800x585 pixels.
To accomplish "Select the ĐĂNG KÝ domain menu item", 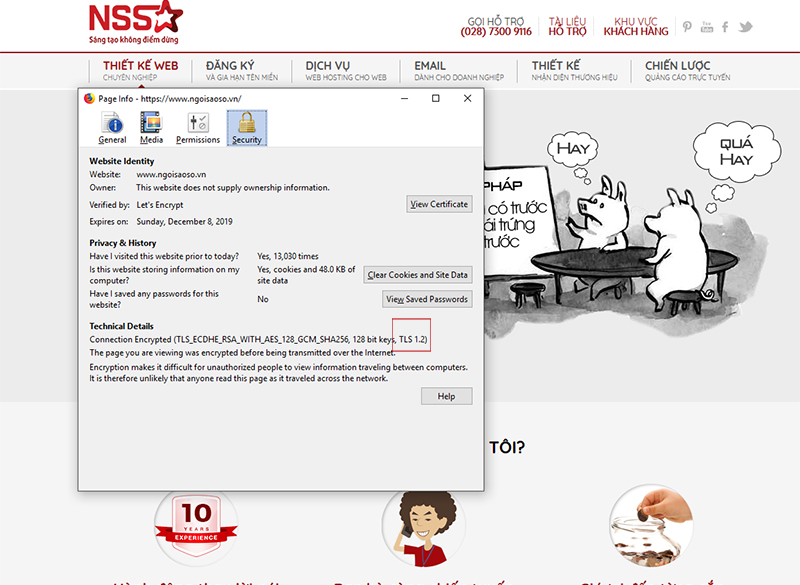I will point(242,70).
